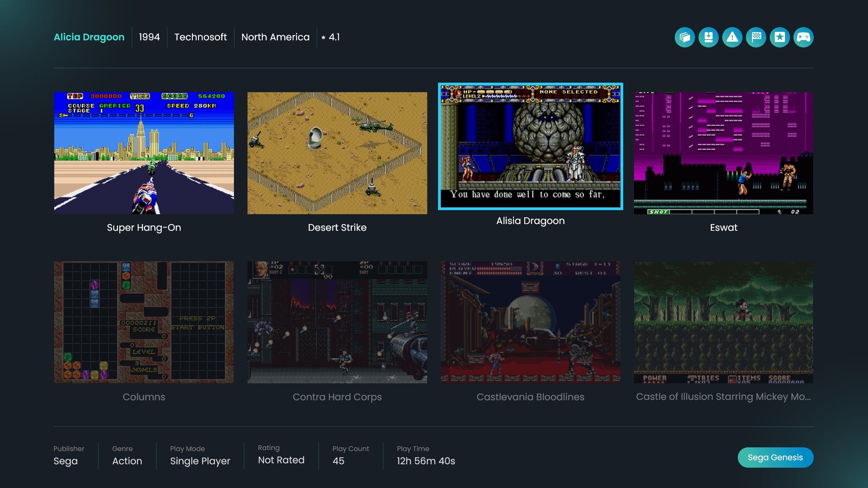This screenshot has width=868, height=488.
Task: Click the Alisia Dragoon title label
Action: coord(530,221)
